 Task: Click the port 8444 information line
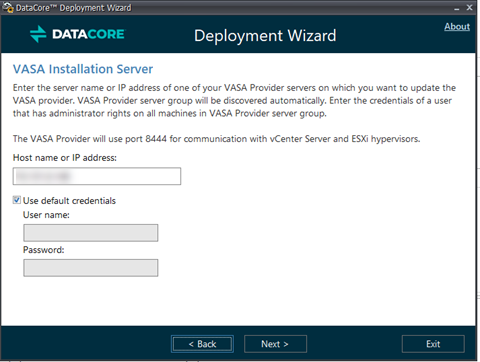pos(216,139)
